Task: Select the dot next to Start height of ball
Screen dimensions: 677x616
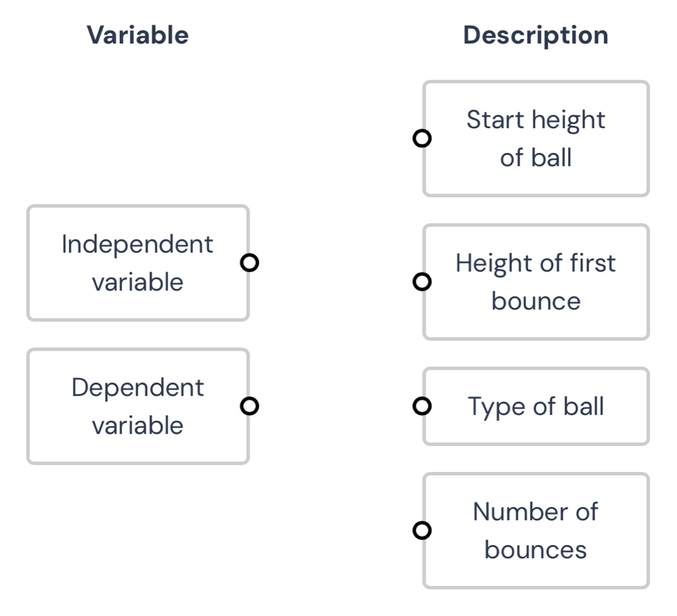Action: (x=423, y=138)
